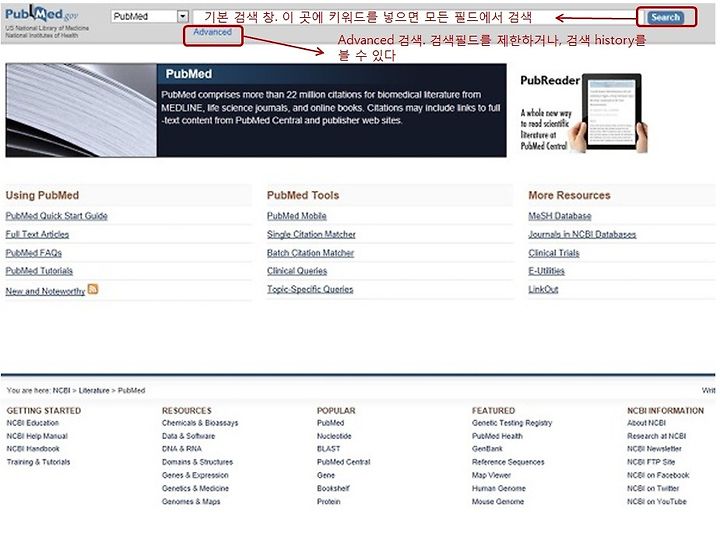
Task: Open NCBI on YouTube link
Action: (657, 502)
